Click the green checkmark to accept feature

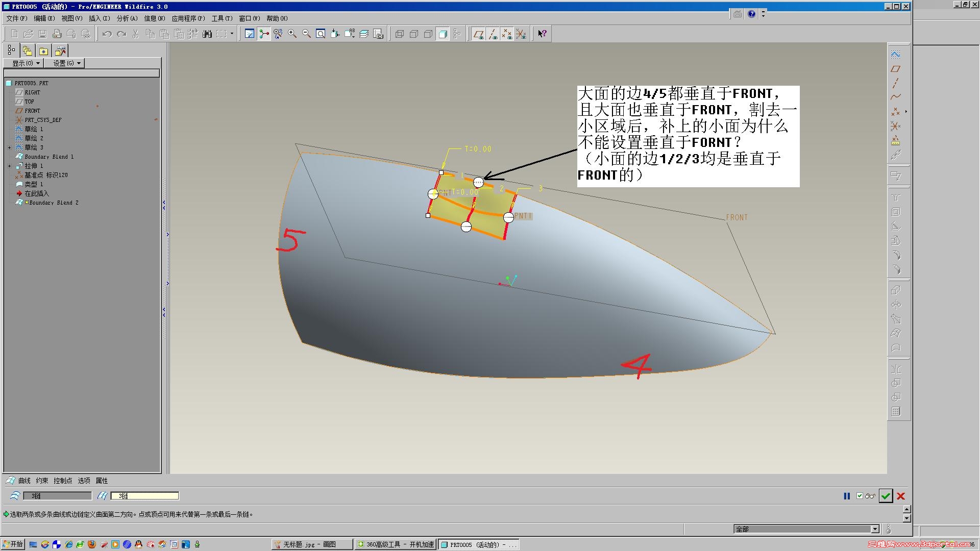(886, 496)
